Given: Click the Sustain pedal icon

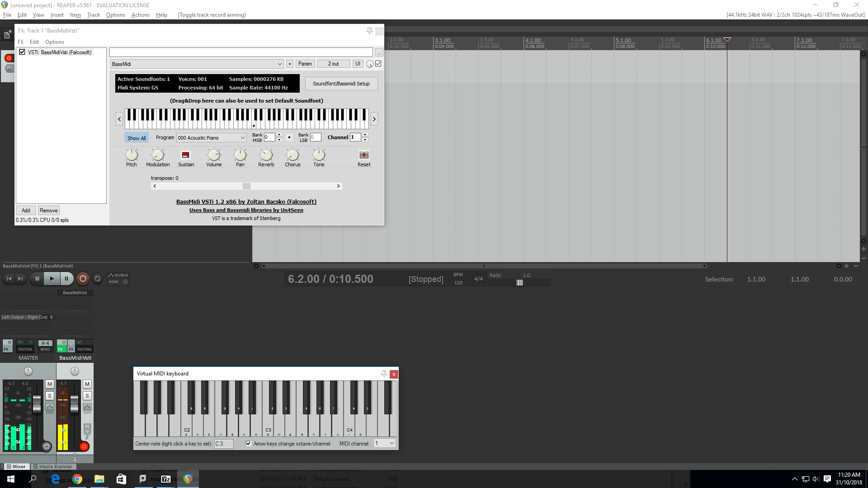Looking at the screenshot, I should [x=185, y=155].
